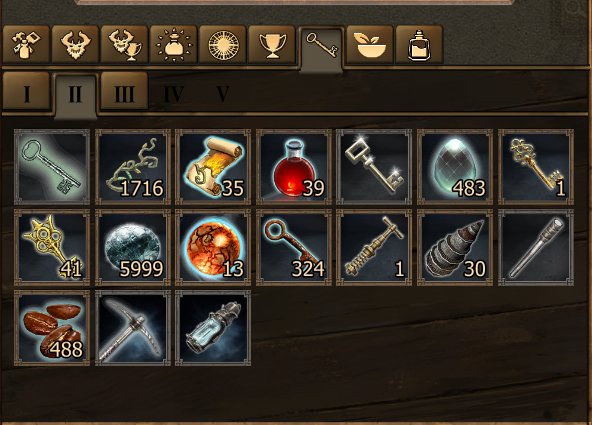Select the red potion flask with 39
592x425 pixels.
294,167
